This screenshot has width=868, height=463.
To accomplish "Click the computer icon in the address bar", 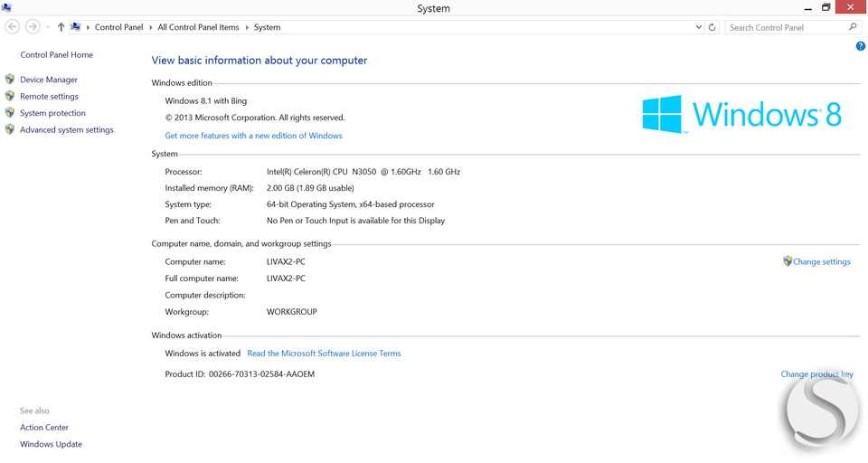I will 76,27.
